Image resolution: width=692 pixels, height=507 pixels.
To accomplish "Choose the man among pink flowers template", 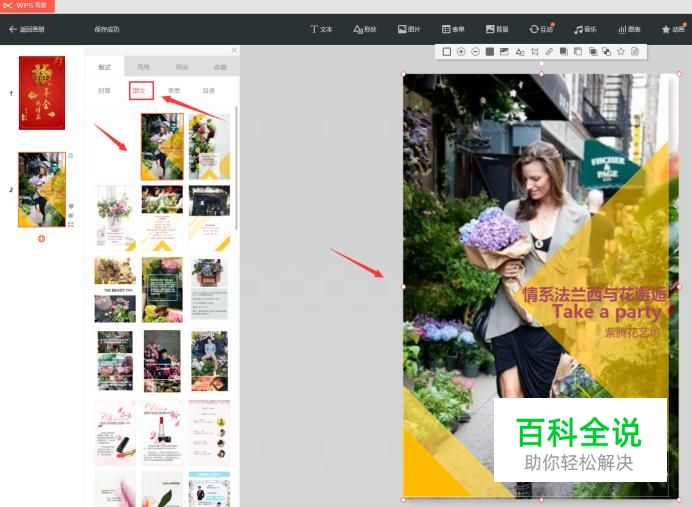I will tap(162, 361).
